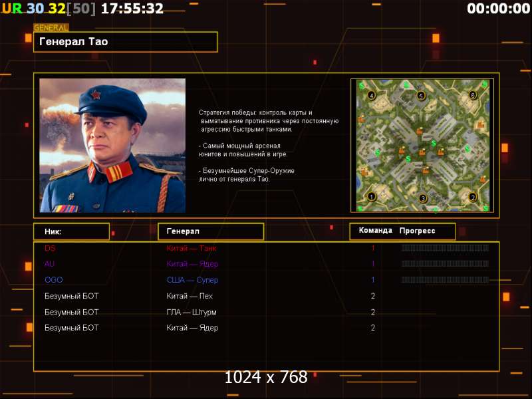
Task: Click the DS player loading progress bar
Action: (445, 248)
